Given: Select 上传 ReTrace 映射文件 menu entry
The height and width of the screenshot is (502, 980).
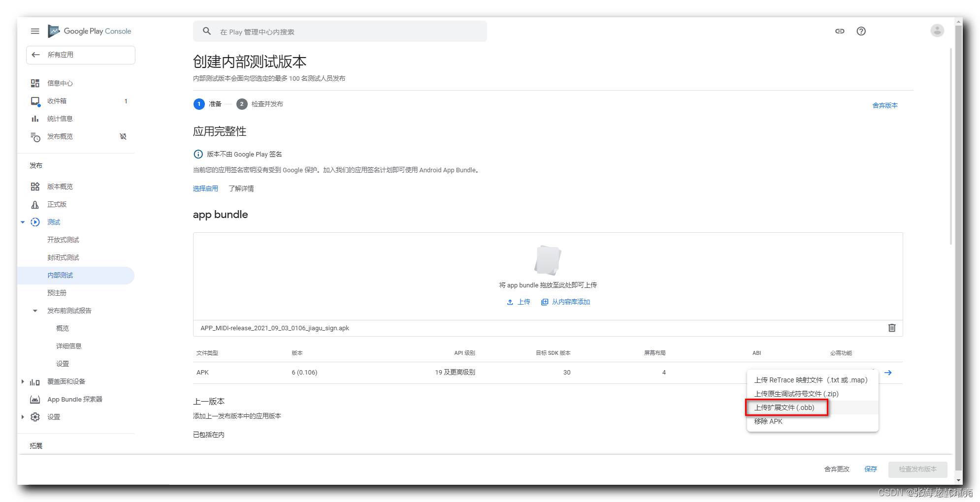Looking at the screenshot, I should 813,380.
